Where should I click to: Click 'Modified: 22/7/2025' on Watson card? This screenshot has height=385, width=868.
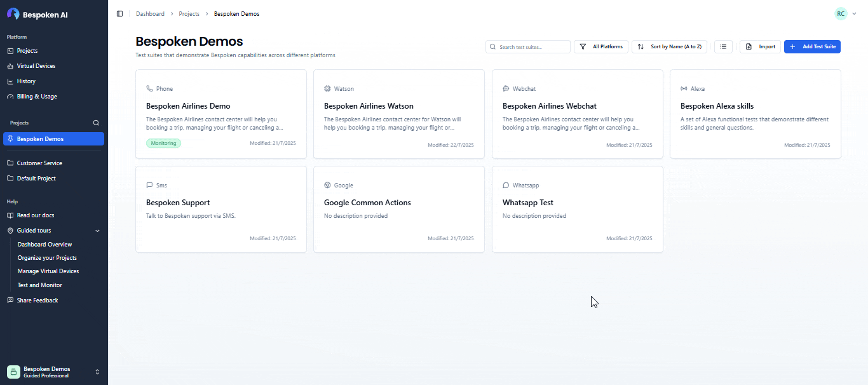tap(451, 145)
